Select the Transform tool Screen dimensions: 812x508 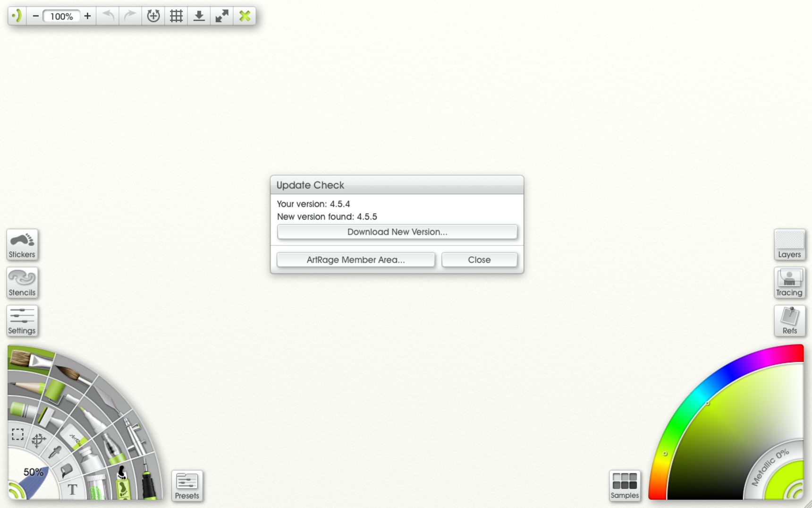click(38, 440)
